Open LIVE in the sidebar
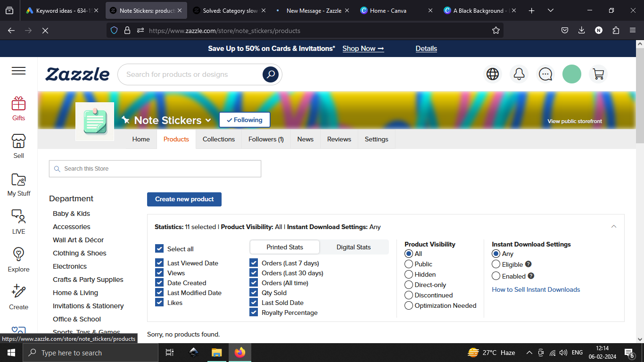 coord(19,222)
